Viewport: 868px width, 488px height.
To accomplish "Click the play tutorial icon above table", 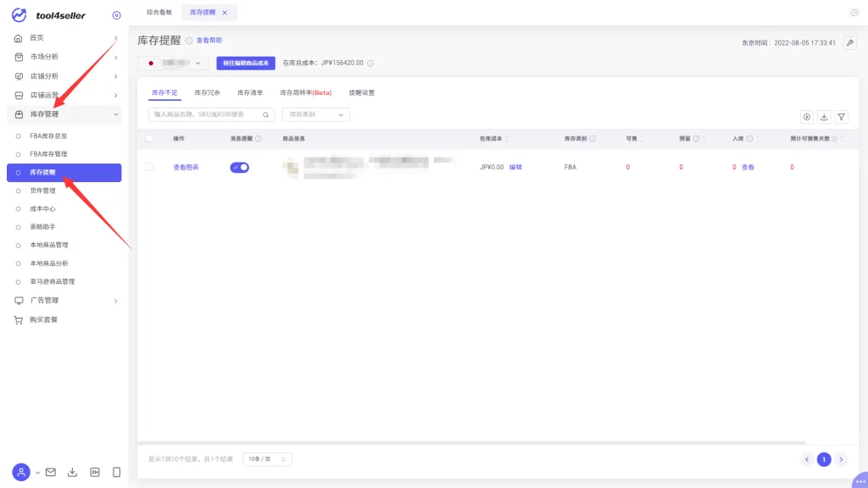I will [807, 117].
